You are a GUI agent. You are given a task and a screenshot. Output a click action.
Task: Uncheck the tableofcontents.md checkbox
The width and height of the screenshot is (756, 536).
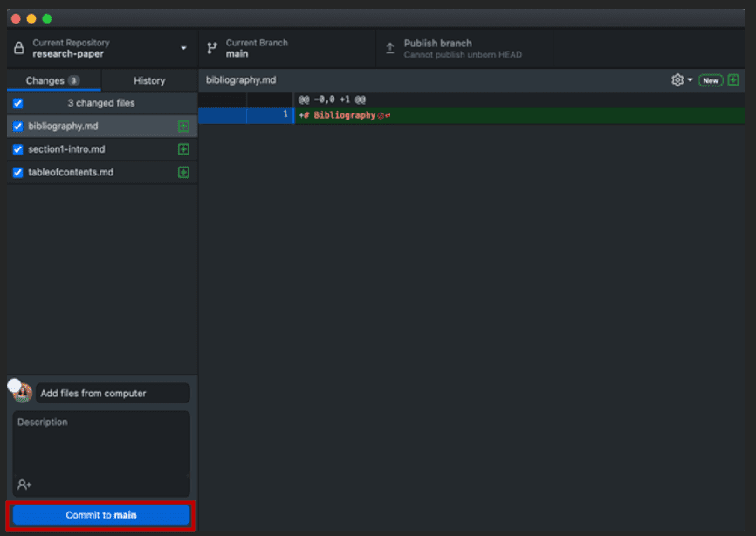point(17,173)
